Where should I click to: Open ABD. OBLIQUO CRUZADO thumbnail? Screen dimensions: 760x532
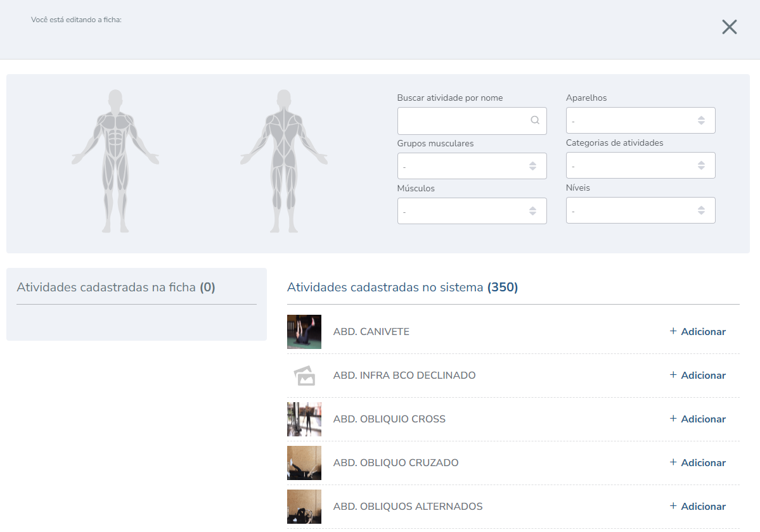point(304,463)
